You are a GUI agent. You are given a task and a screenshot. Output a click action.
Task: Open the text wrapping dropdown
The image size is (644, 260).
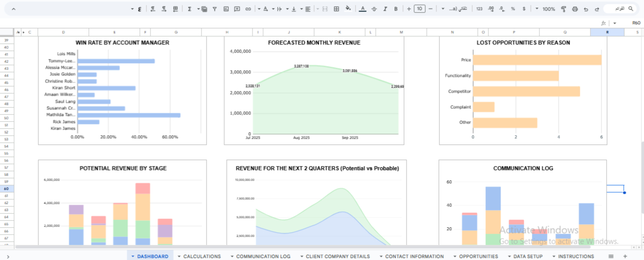277,9
